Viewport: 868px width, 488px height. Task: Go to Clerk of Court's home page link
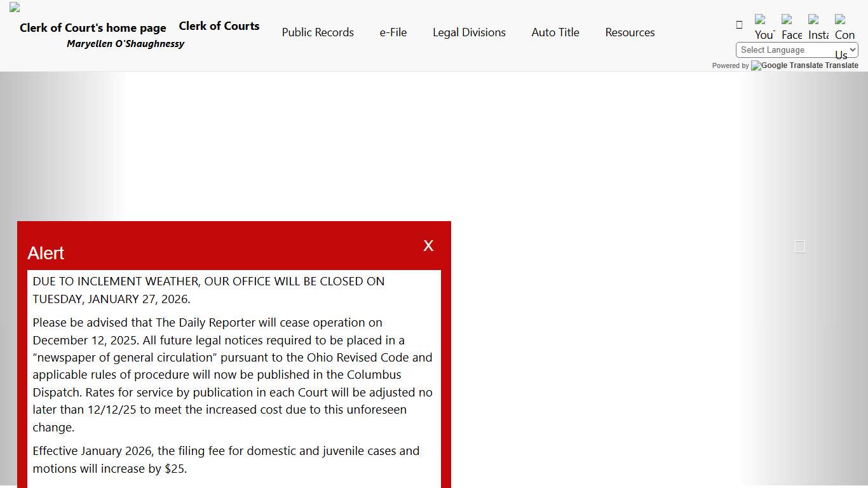[x=93, y=28]
